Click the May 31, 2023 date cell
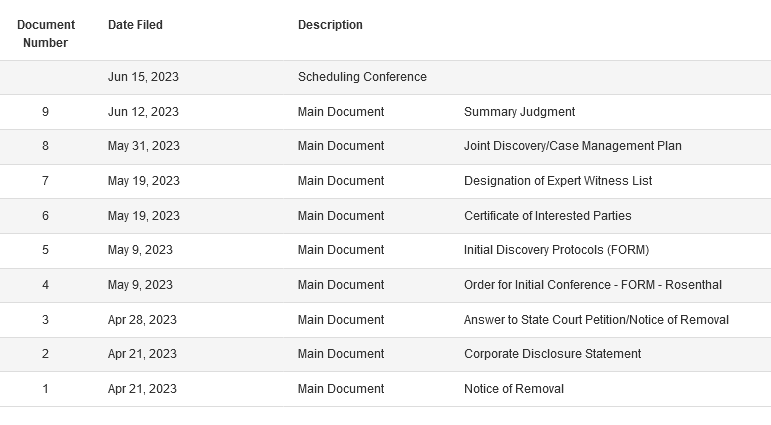 [144, 146]
